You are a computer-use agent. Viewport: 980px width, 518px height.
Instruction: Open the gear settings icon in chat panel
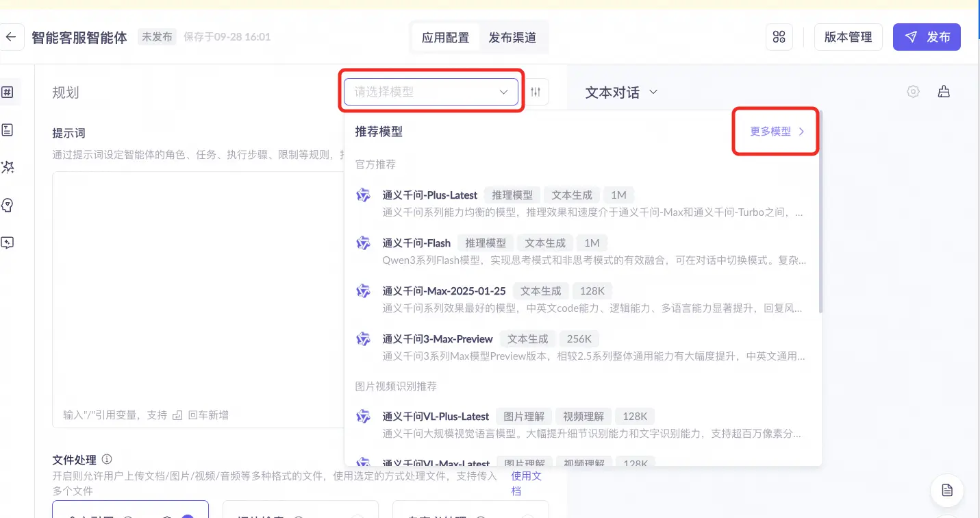[x=913, y=92]
